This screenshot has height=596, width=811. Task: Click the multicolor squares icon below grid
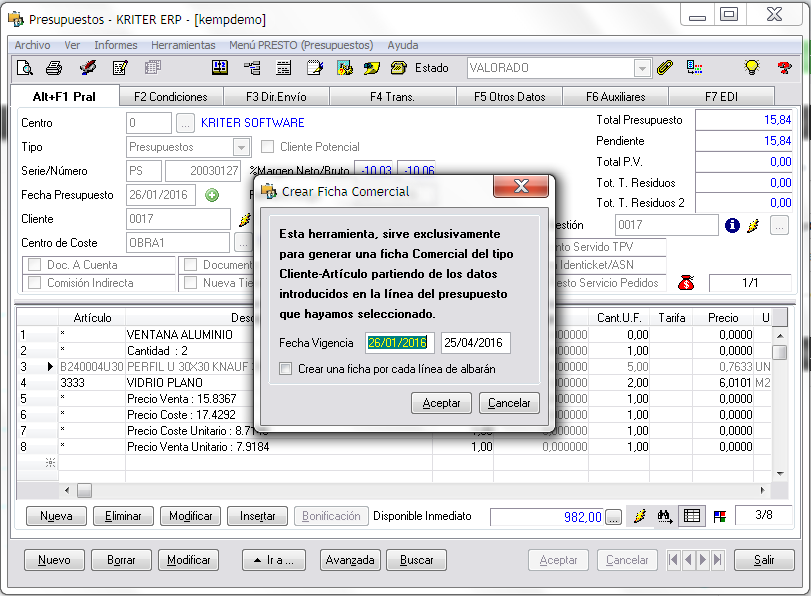point(719,516)
